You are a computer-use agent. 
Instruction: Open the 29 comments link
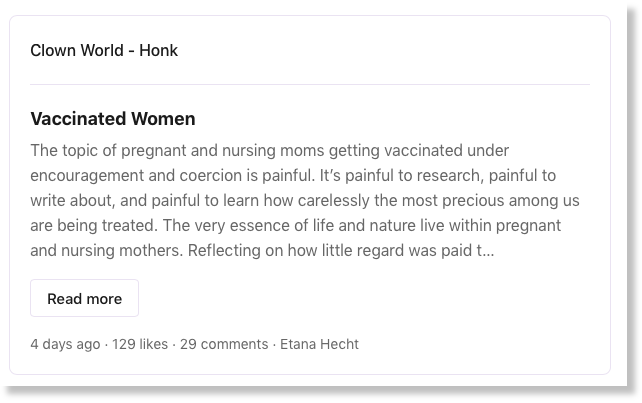(x=224, y=344)
